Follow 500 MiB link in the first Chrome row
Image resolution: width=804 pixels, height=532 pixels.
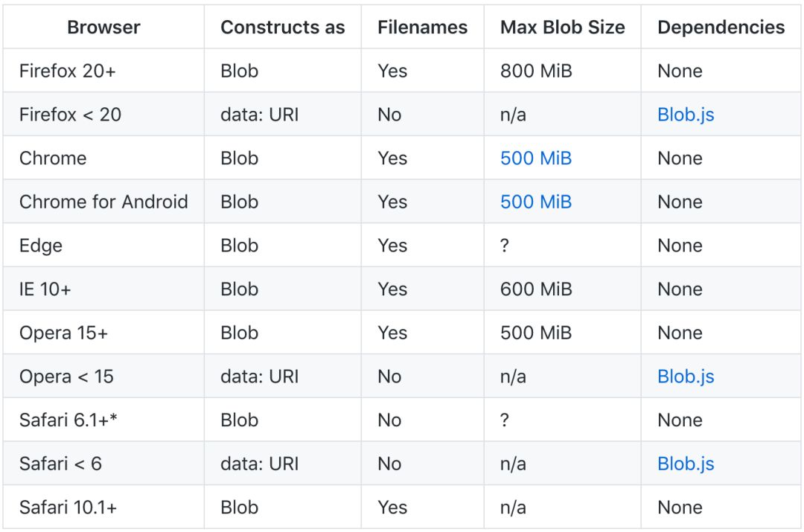[x=536, y=158]
